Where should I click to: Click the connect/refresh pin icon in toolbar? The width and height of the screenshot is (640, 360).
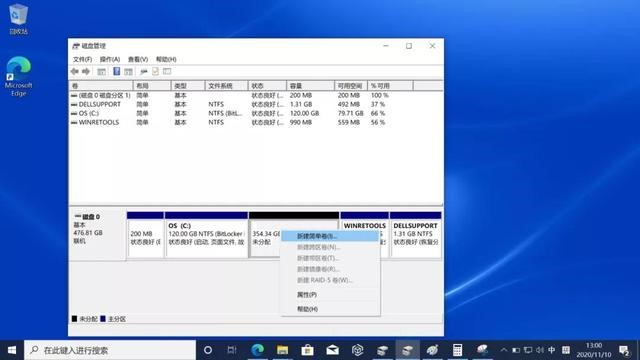pyautogui.click(x=143, y=72)
